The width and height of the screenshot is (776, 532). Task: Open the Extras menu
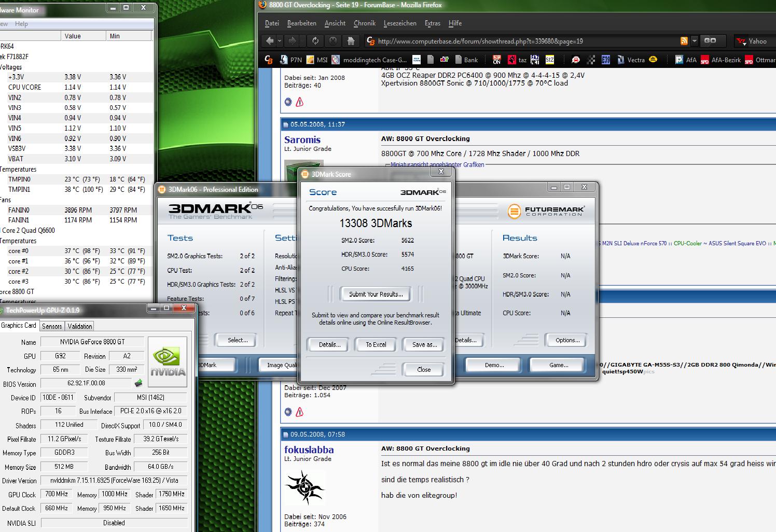433,23
